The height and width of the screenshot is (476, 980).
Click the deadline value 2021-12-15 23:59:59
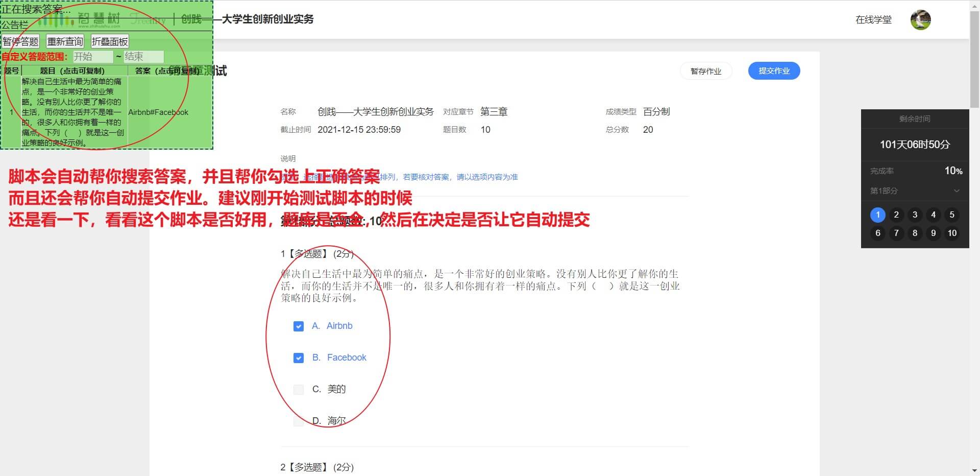pyautogui.click(x=359, y=130)
